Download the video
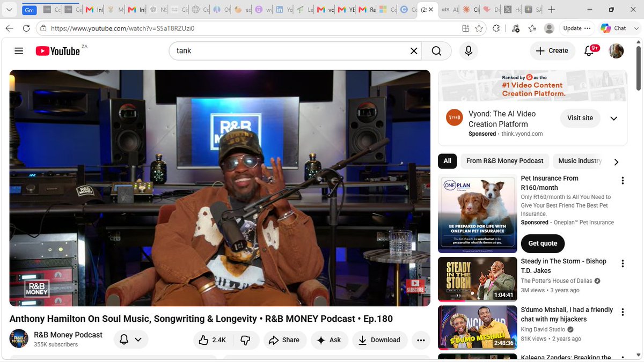This screenshot has height=362, width=644. click(x=379, y=340)
